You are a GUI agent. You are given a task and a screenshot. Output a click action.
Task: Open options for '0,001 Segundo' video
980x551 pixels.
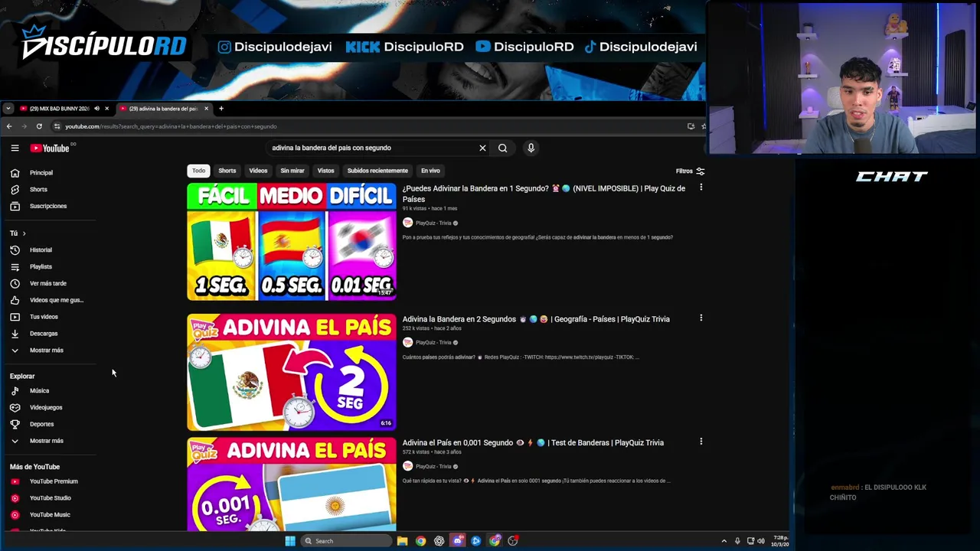[701, 442]
